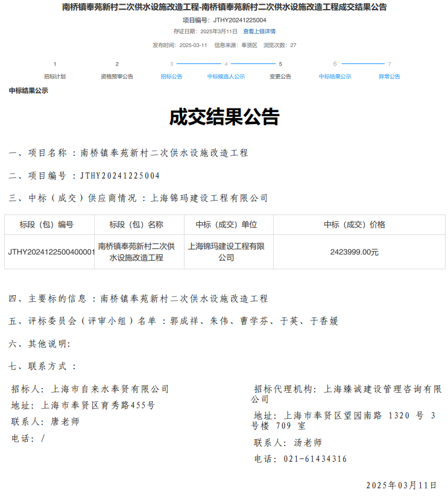
Task: Click the 中标（成交）价格 column header
Action: (x=355, y=225)
